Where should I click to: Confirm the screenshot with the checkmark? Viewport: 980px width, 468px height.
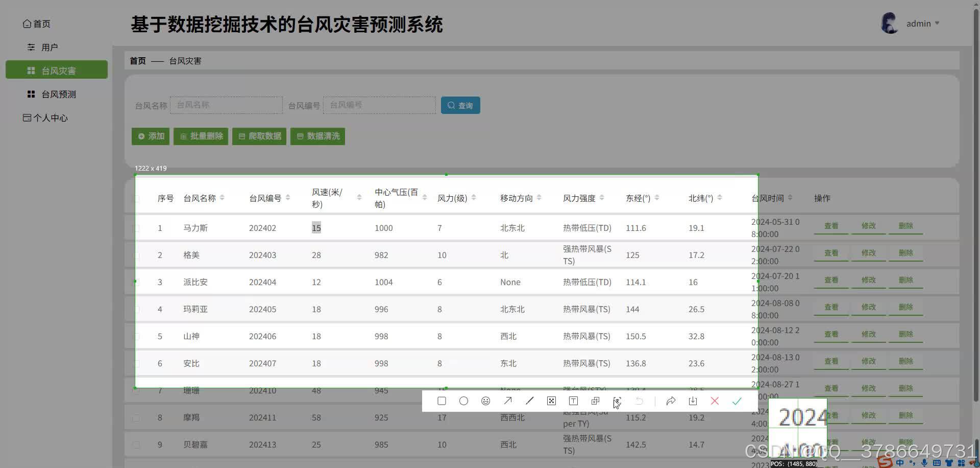[x=737, y=401]
